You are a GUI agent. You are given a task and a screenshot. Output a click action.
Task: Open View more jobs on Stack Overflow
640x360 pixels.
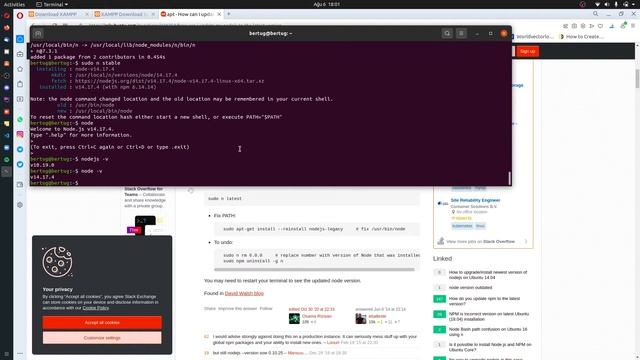[480, 241]
